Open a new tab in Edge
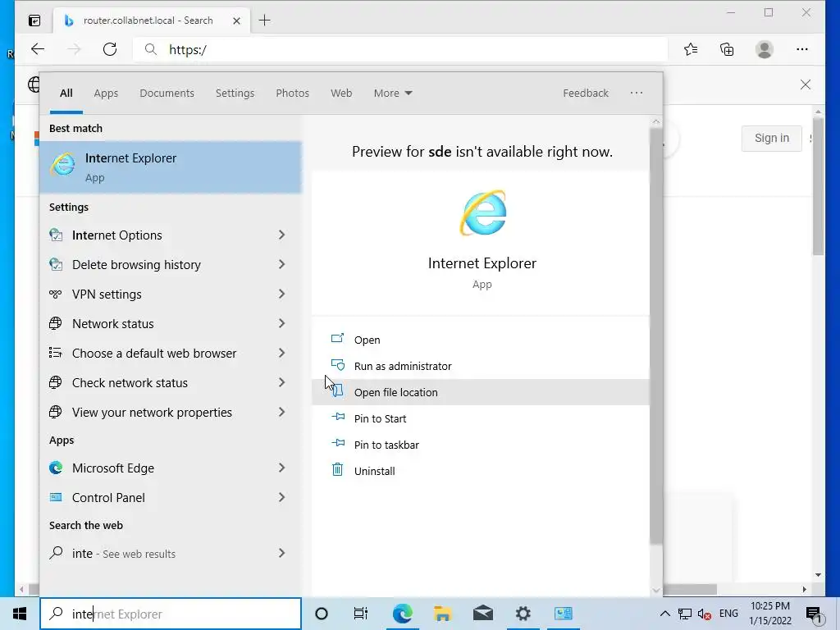840x630 pixels. (x=264, y=21)
